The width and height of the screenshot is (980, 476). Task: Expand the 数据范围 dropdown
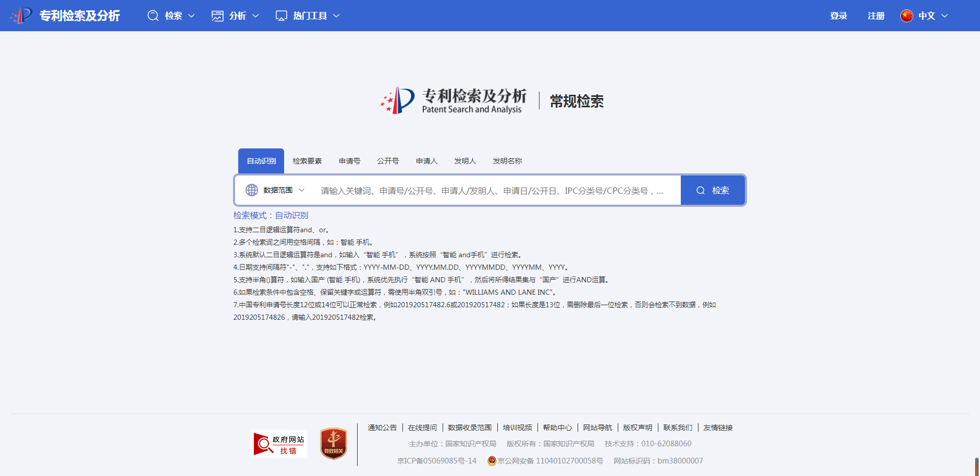284,190
